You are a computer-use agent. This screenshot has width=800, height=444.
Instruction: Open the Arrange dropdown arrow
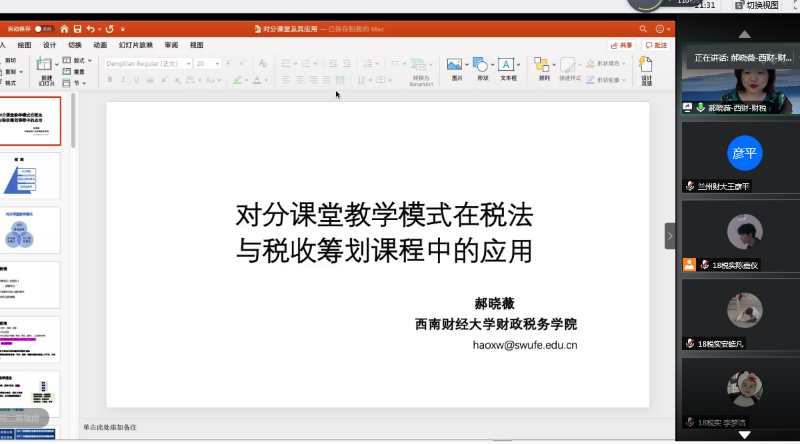(554, 65)
